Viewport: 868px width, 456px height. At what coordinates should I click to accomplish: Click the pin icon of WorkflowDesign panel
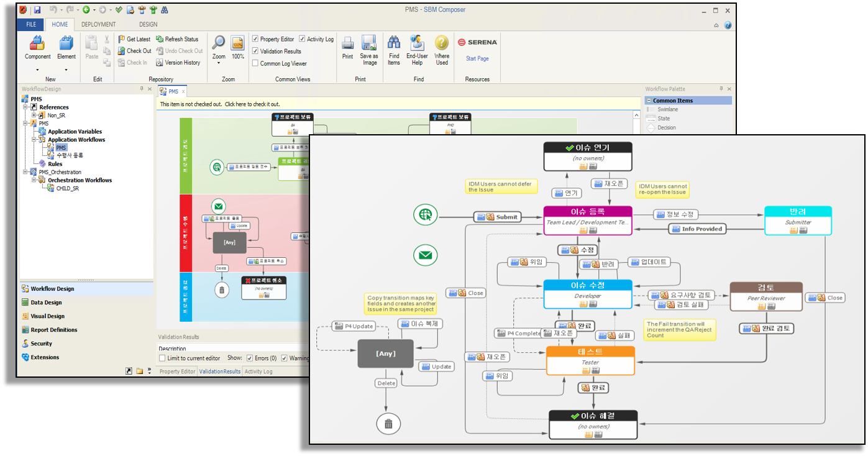142,89
